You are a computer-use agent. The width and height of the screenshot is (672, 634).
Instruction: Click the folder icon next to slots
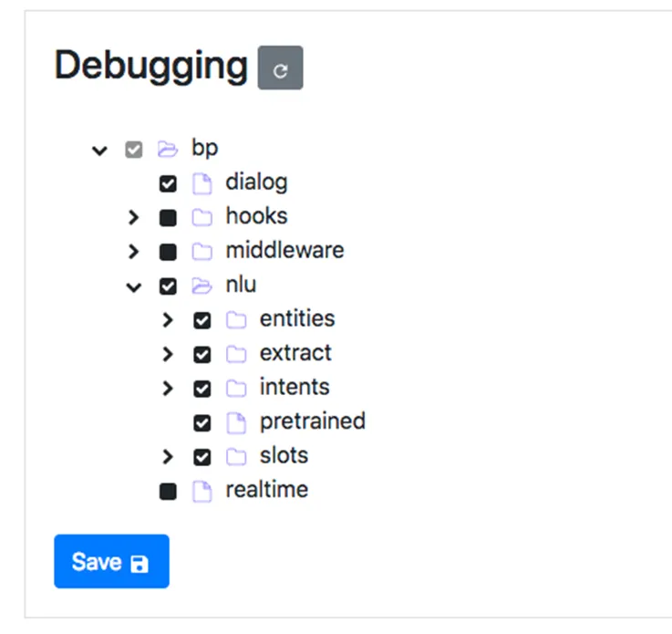(236, 457)
